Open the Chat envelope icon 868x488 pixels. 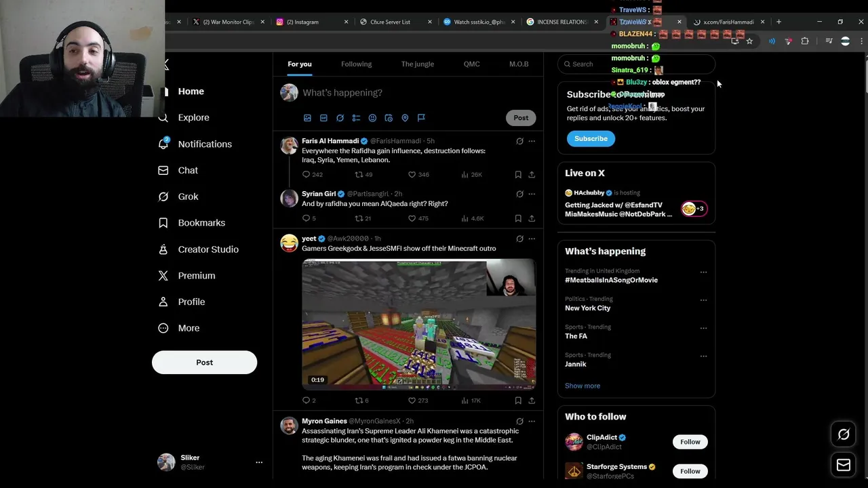[163, 171]
